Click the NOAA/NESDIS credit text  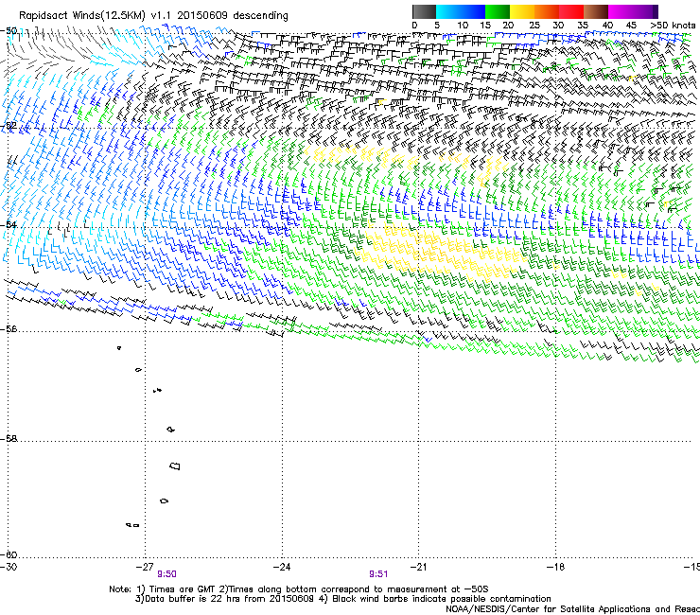pos(572,609)
